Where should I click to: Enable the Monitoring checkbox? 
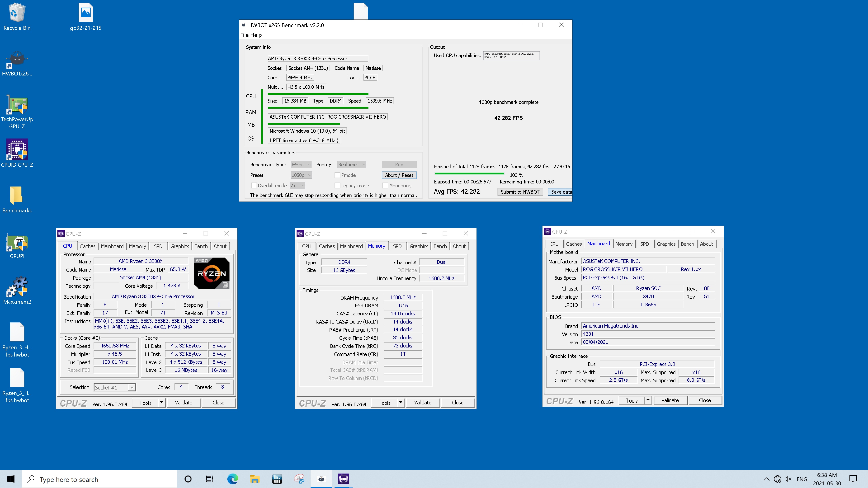(x=385, y=185)
